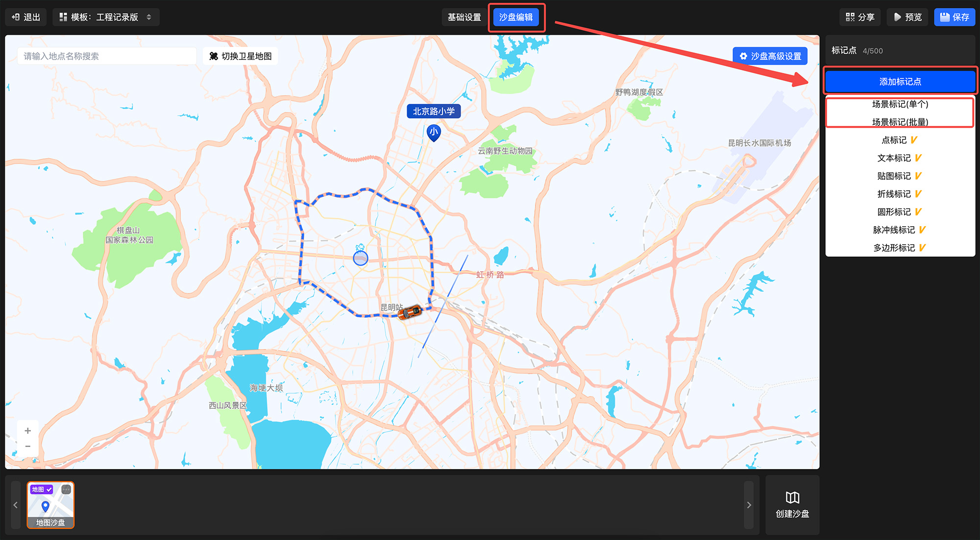Click the 分享 QR code button
Screen dimensions: 980x540
point(860,17)
